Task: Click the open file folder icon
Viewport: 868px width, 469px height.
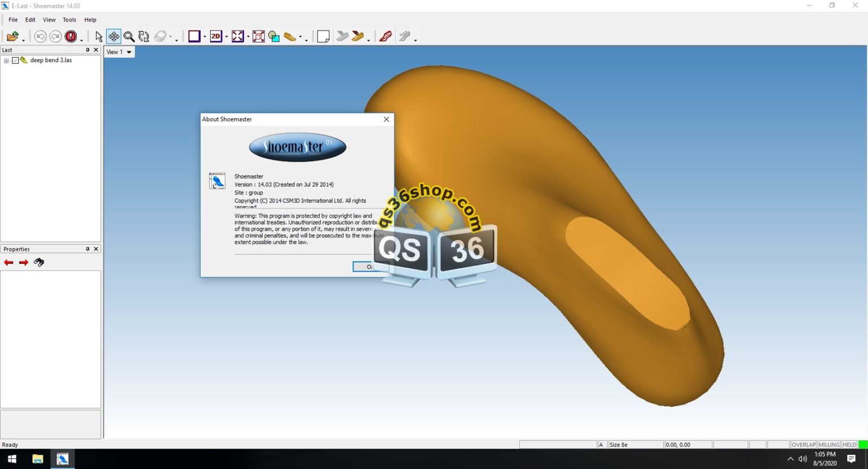Action: [12, 37]
